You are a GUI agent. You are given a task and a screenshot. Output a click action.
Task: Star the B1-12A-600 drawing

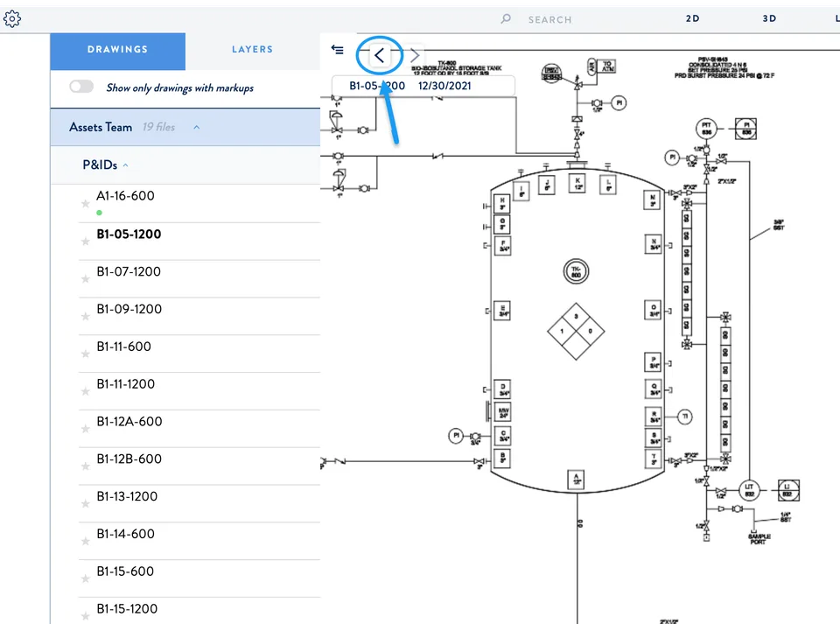coord(85,429)
